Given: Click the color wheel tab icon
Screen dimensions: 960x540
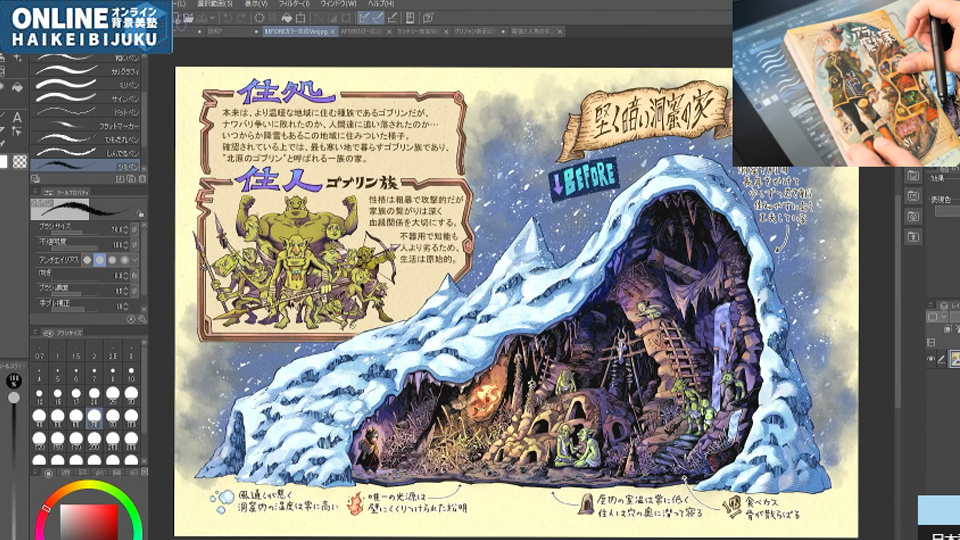Looking at the screenshot, I should (x=48, y=473).
